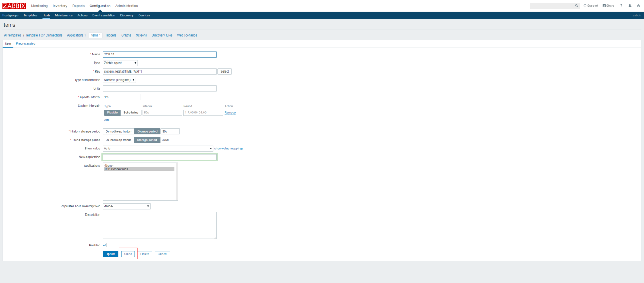644x283 pixels.
Task: Switch to the Preprocessing tab
Action: (x=26, y=44)
